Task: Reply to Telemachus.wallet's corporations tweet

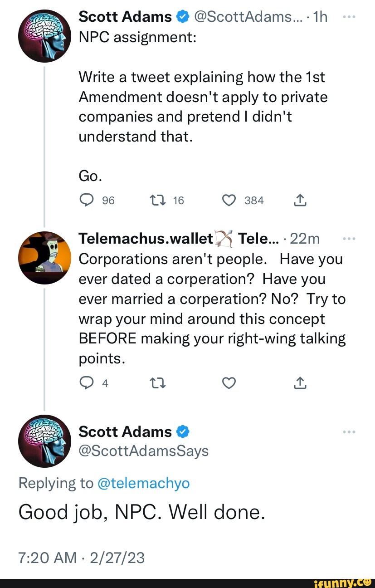Action: click(86, 383)
